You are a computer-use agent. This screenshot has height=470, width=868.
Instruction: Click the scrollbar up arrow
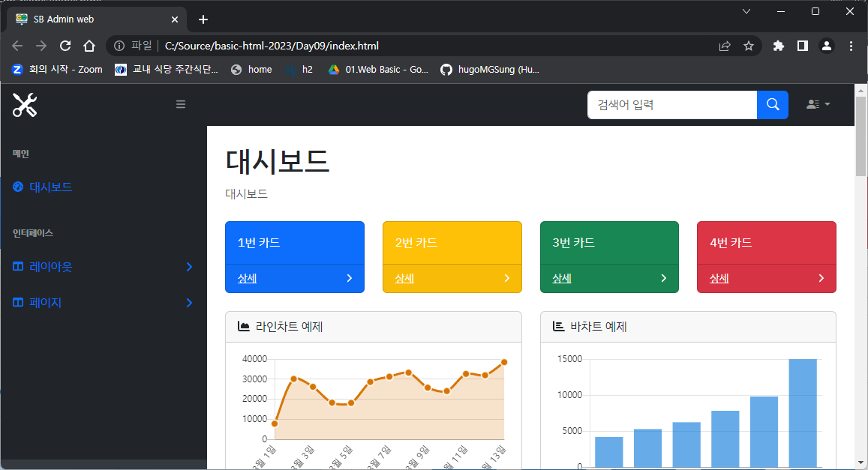(860, 90)
